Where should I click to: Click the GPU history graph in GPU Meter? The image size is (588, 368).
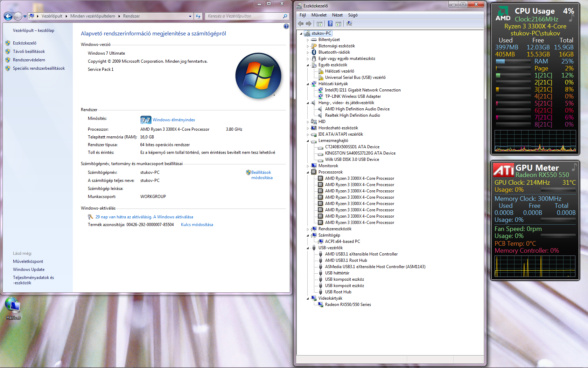pos(535,266)
